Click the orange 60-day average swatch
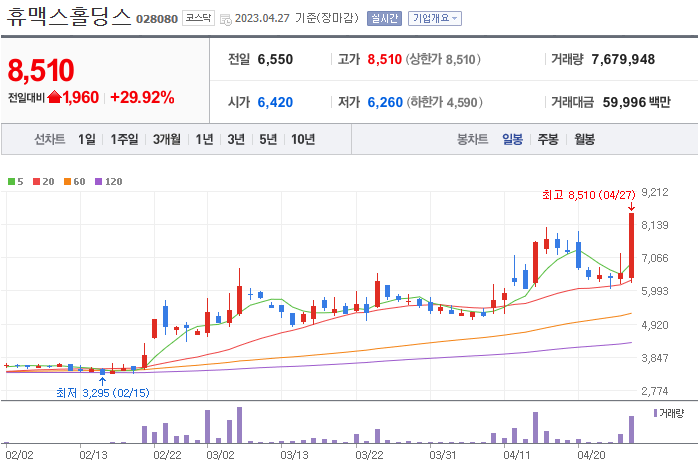This screenshot has height=471, width=698. pyautogui.click(x=68, y=182)
